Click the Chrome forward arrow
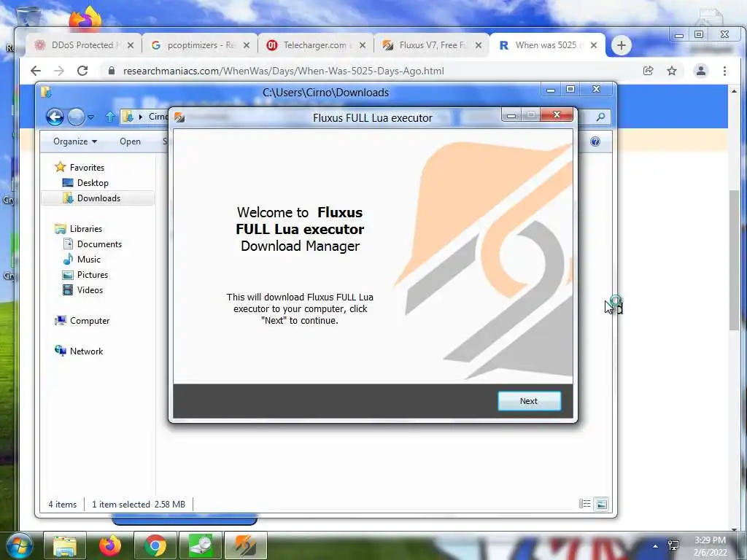The height and width of the screenshot is (560, 747). tap(58, 71)
